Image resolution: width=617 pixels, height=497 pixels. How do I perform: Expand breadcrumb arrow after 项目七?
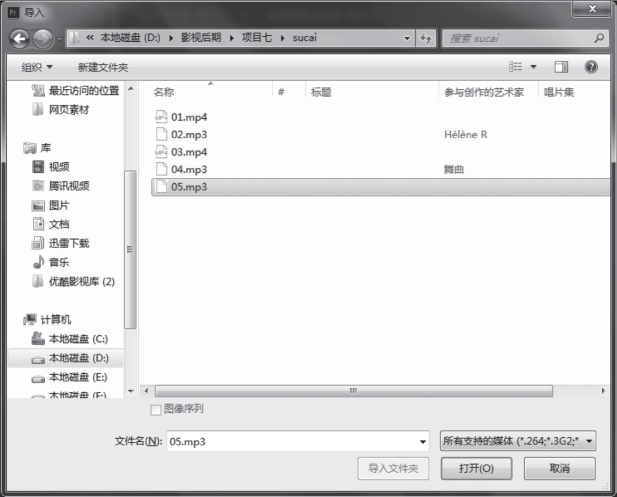283,38
